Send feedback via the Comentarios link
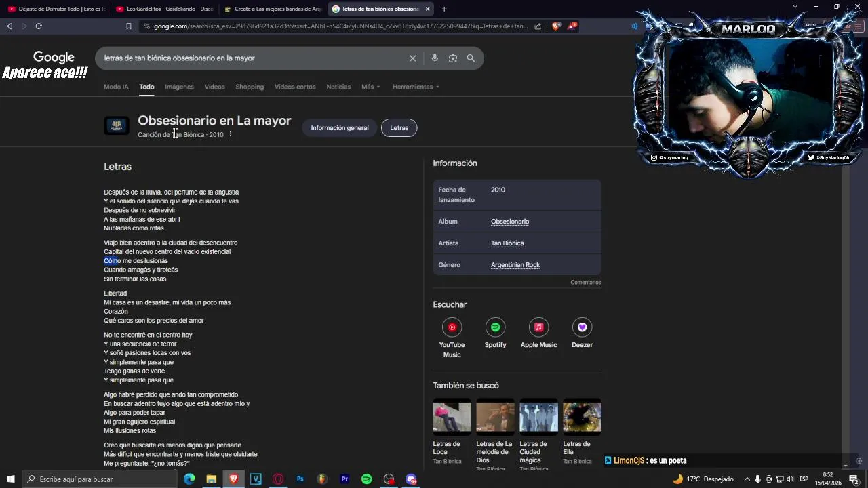The height and width of the screenshot is (488, 868). pyautogui.click(x=586, y=282)
